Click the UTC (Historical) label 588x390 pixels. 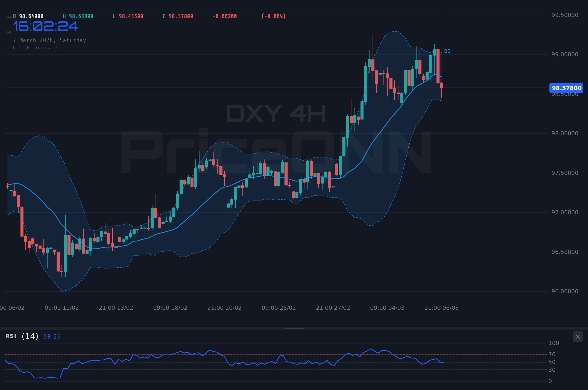35,48
